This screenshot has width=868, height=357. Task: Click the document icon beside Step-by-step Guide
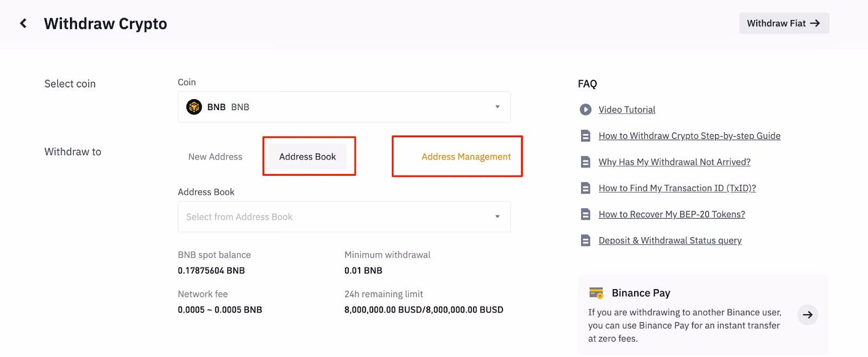[x=585, y=136]
